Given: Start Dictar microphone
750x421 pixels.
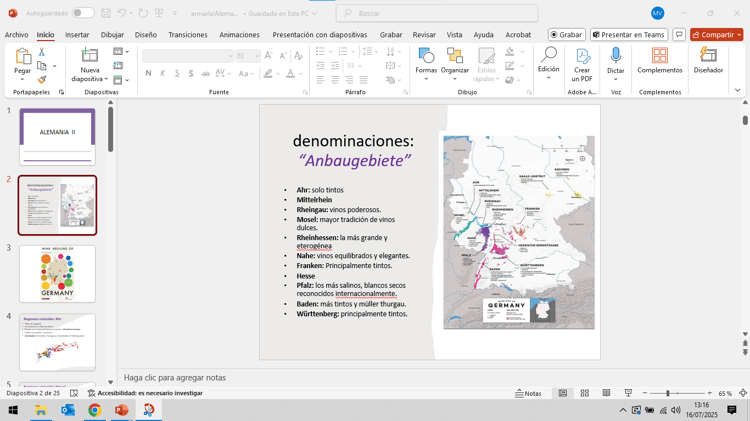Looking at the screenshot, I should [x=616, y=63].
